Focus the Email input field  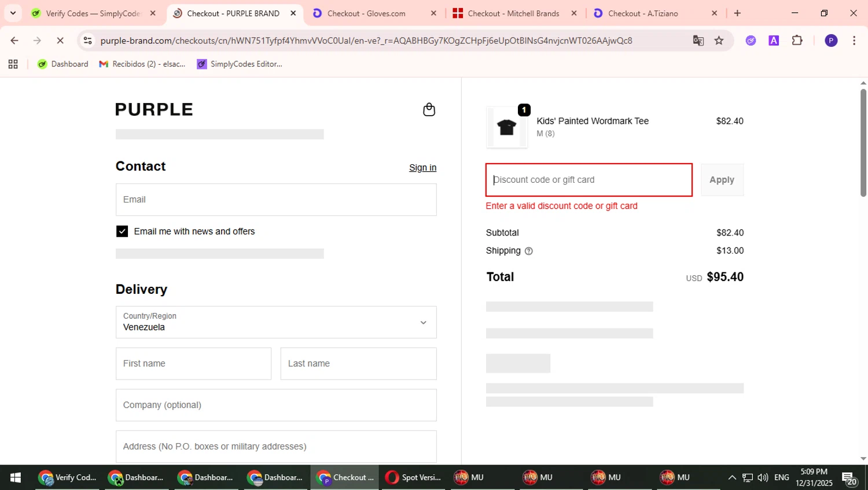coord(276,200)
